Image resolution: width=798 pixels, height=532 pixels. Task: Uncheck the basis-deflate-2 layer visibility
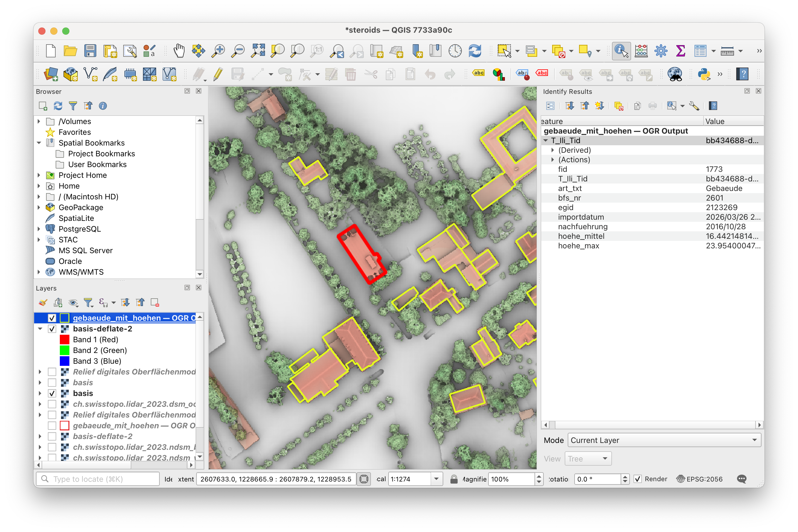pos(52,329)
